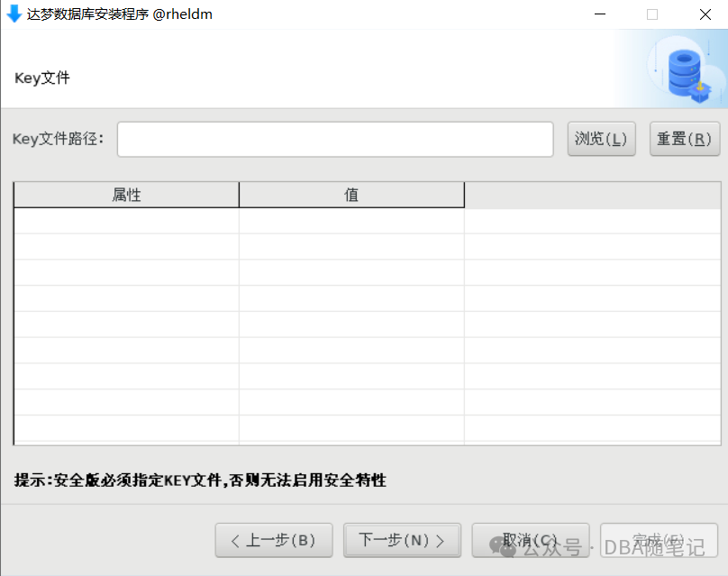Go back with 上一步(B)

pos(274,540)
